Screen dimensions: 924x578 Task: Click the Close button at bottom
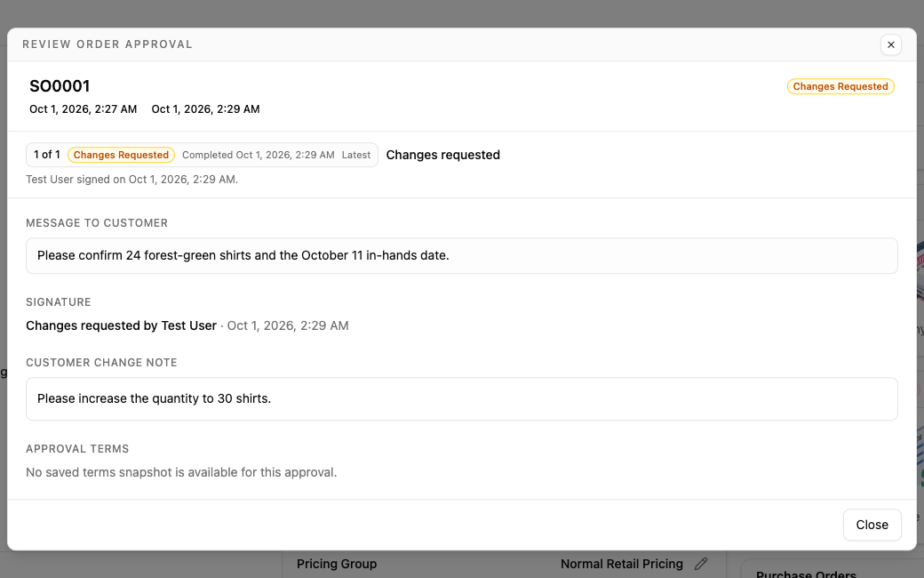click(872, 525)
